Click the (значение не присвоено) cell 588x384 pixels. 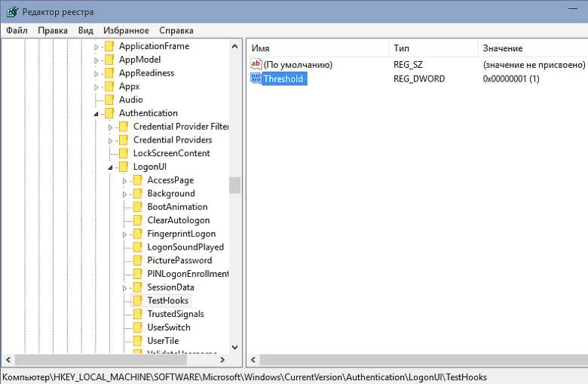(534, 65)
